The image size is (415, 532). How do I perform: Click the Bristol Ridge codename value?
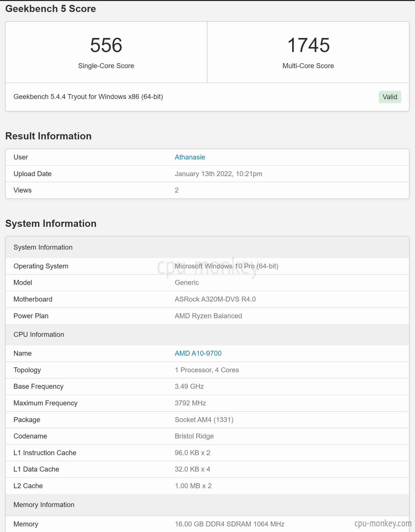coord(194,436)
